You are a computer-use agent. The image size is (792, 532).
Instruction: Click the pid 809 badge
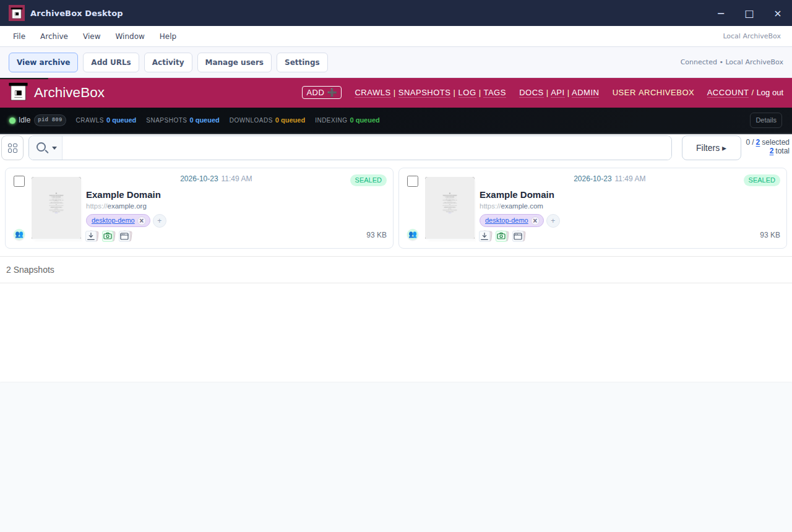pyautogui.click(x=50, y=120)
